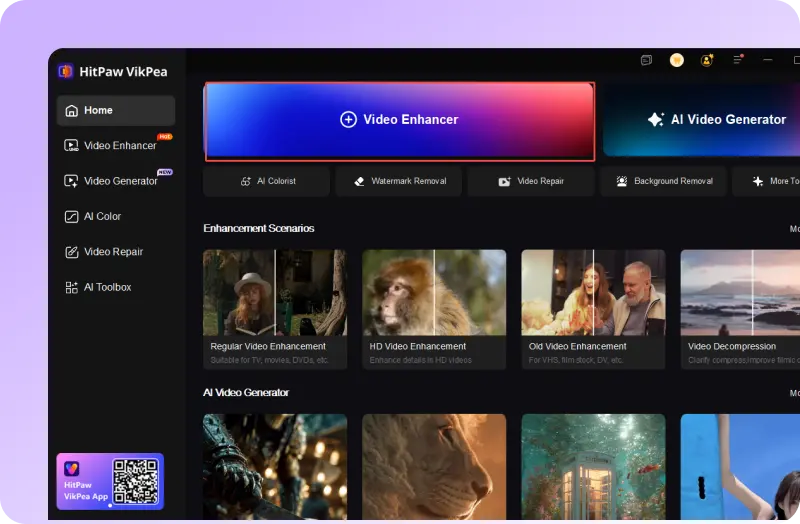Image resolution: width=800 pixels, height=524 pixels.
Task: Click the plus icon on Video Enhancer banner
Action: 348,119
